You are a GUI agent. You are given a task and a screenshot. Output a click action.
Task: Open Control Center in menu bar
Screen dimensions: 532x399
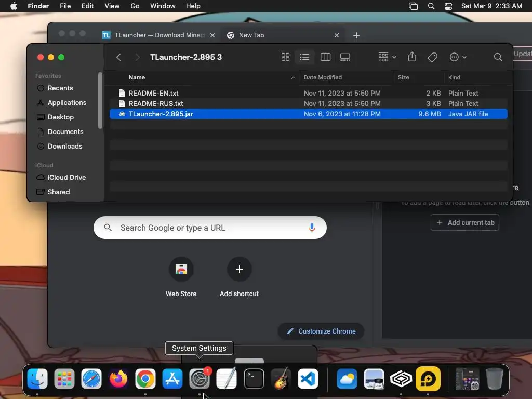coord(448,6)
